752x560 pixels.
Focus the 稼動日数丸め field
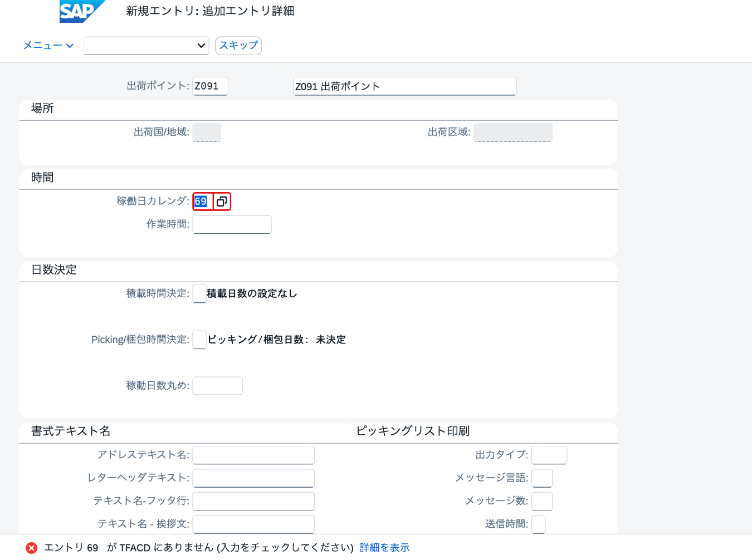click(x=218, y=386)
